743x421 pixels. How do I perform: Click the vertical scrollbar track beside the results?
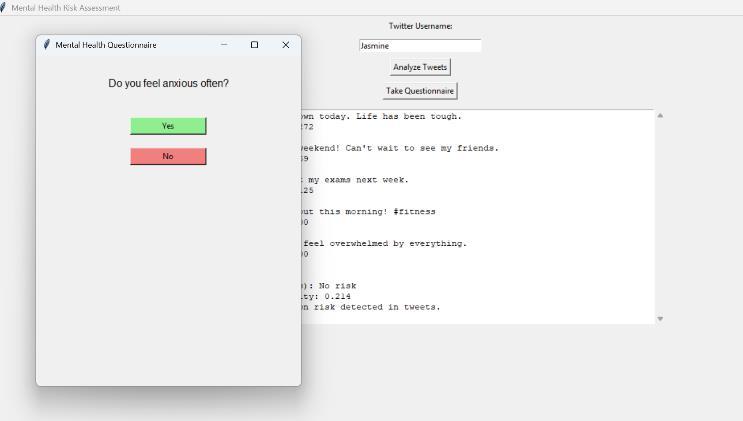click(660, 217)
